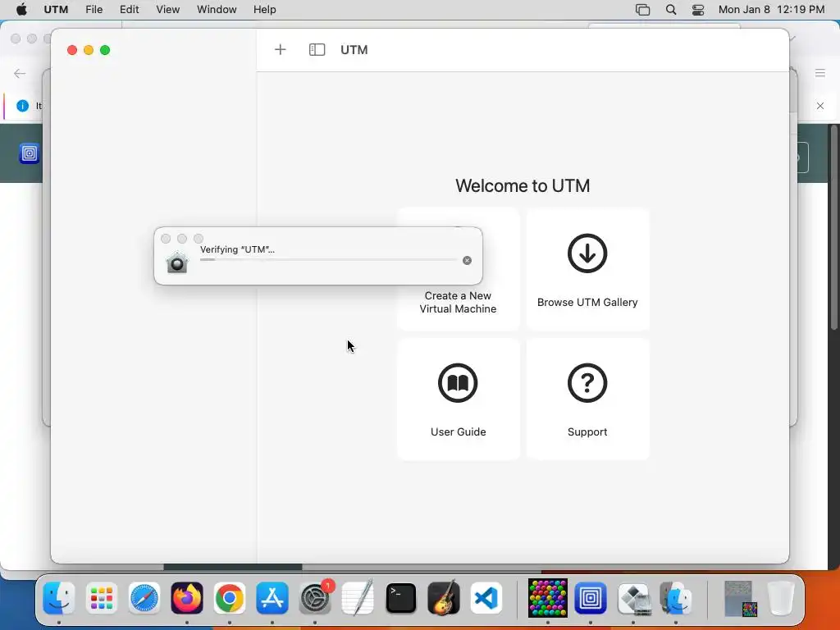Open Boot Camp Assistant from the Dock
The height and width of the screenshot is (630, 840).
(633, 598)
